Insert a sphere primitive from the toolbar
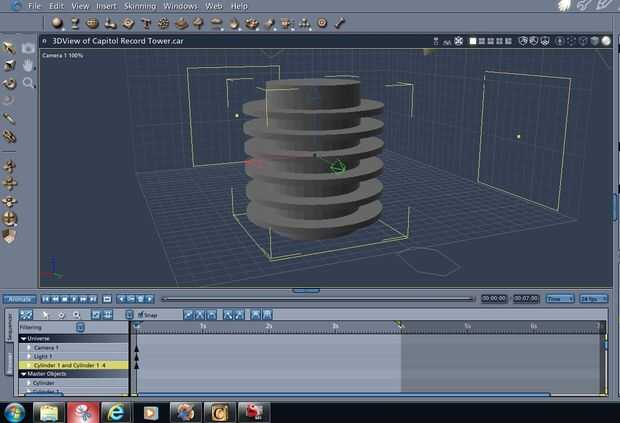This screenshot has height=423, width=620. [x=57, y=23]
